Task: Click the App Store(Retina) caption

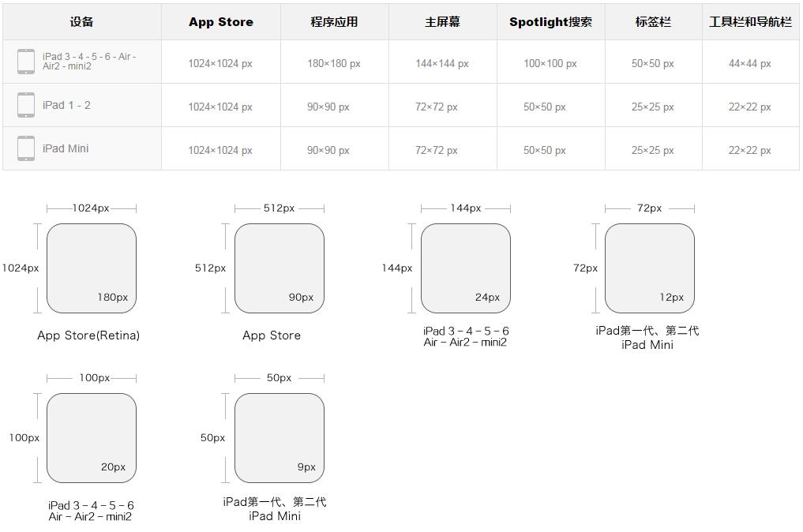Action: (88, 335)
